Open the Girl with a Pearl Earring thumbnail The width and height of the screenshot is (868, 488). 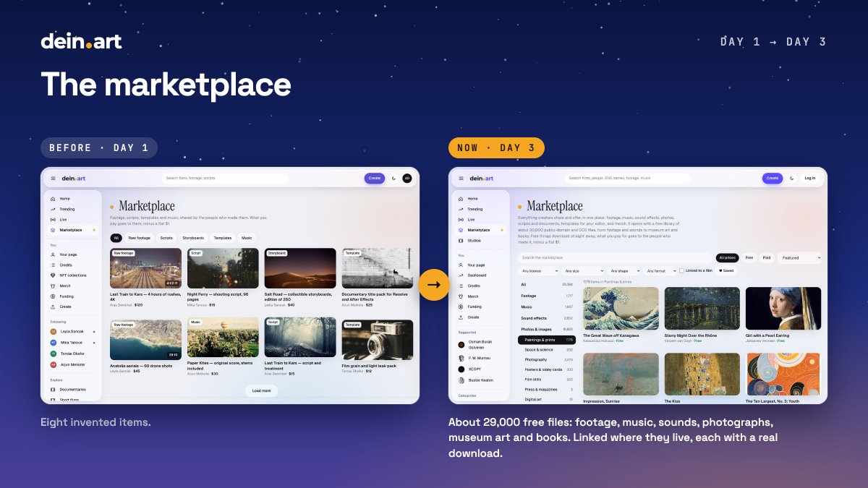click(x=783, y=309)
